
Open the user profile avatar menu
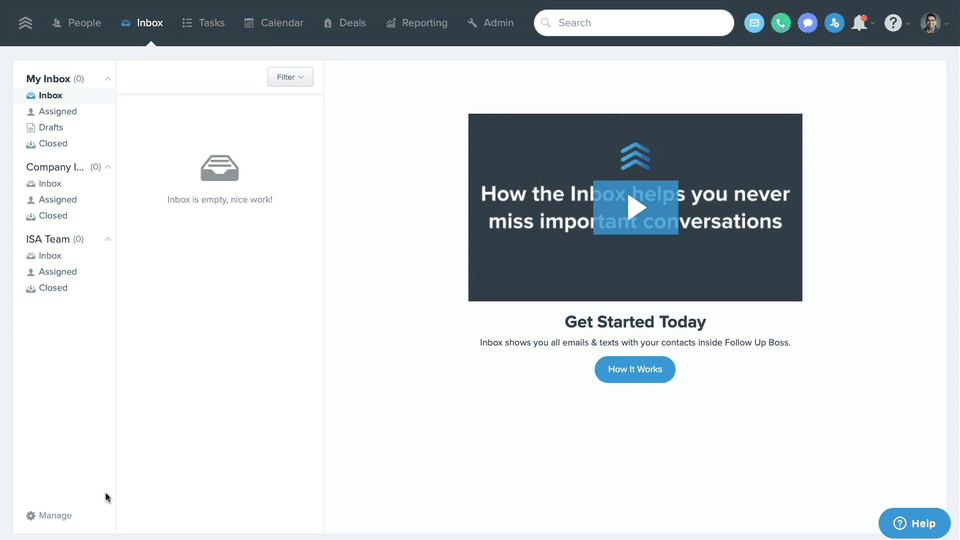point(930,23)
